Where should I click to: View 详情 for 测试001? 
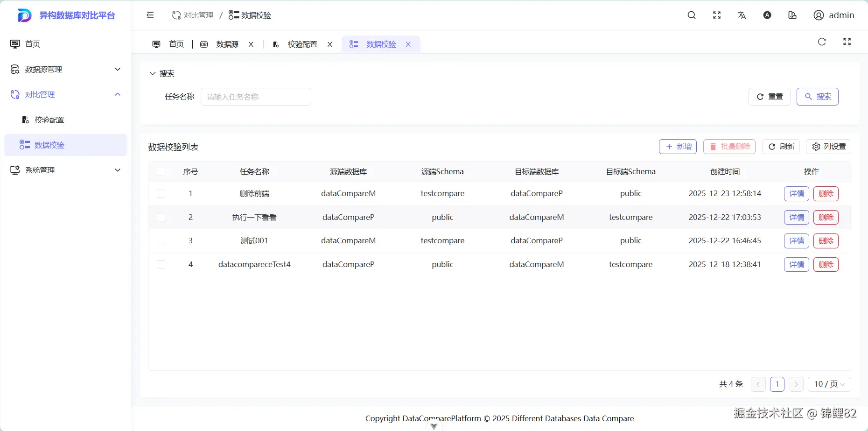[x=797, y=241]
